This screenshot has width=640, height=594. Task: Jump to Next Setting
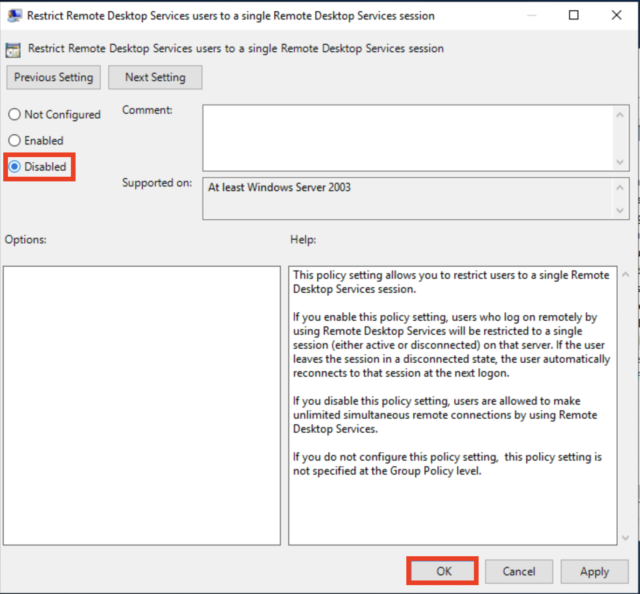click(155, 77)
